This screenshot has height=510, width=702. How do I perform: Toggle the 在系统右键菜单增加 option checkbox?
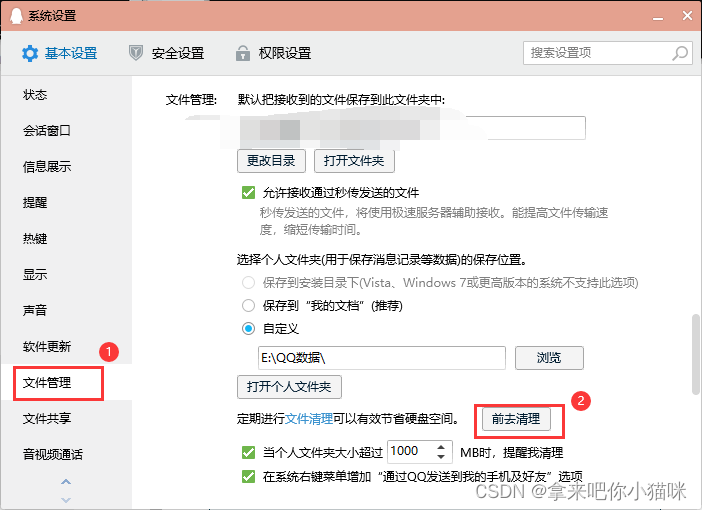248,476
